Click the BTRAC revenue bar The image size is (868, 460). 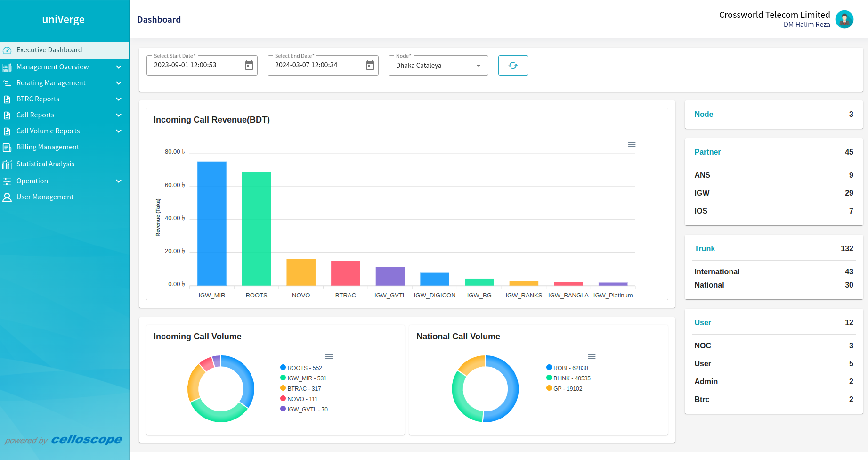click(346, 273)
